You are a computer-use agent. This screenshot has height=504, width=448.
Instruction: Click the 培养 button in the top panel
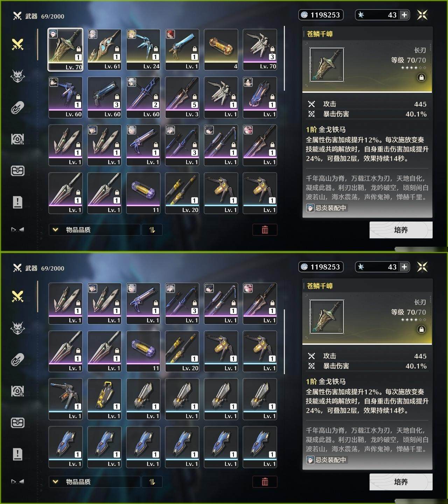click(401, 230)
